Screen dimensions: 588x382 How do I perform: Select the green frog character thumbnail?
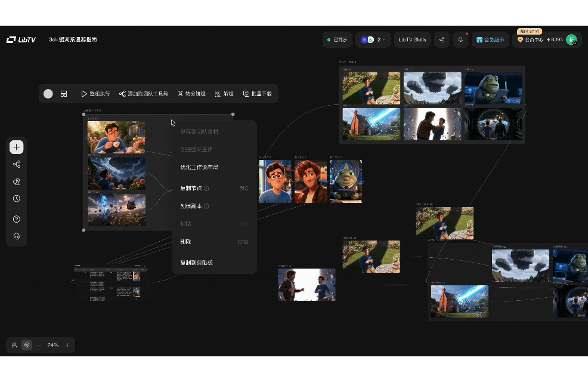tap(346, 181)
